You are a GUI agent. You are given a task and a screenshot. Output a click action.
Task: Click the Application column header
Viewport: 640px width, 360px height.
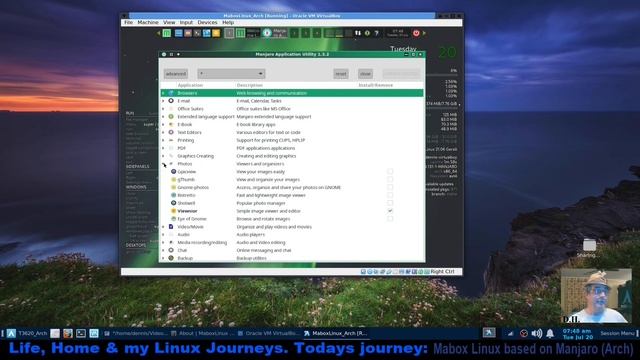click(190, 85)
